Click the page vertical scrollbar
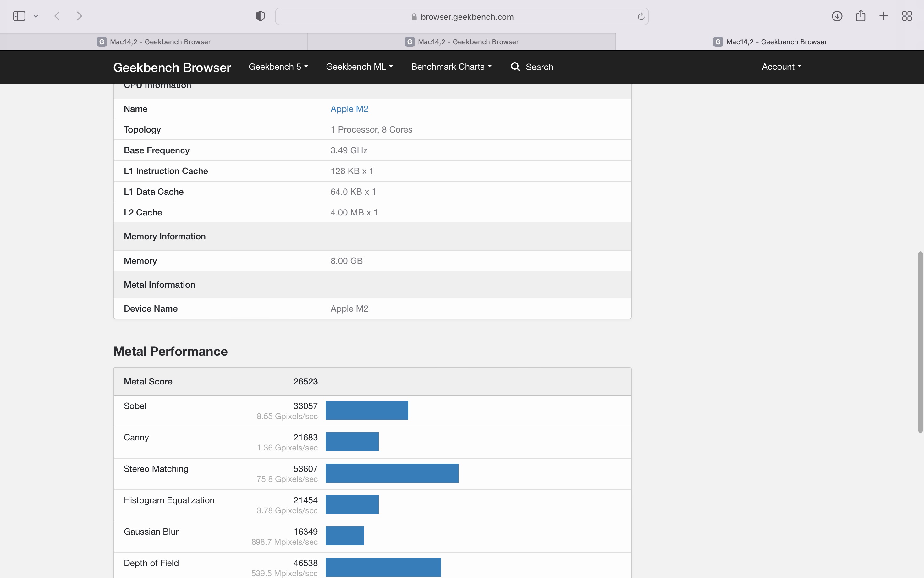Viewport: 924px width, 578px height. (x=920, y=342)
